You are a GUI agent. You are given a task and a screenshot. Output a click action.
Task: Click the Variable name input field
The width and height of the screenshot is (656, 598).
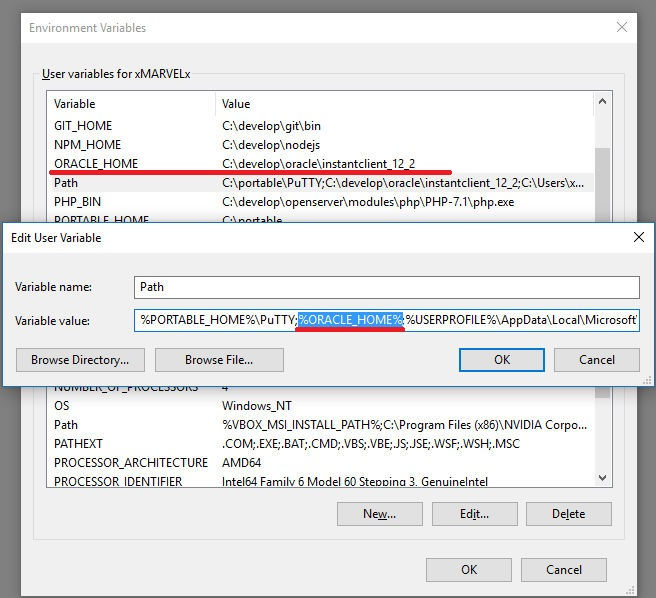386,287
